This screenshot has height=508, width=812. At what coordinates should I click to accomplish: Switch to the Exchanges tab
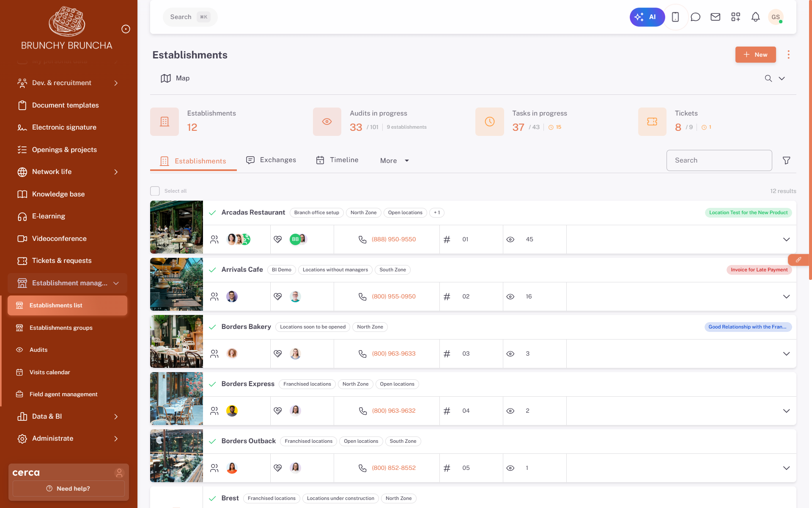271,160
